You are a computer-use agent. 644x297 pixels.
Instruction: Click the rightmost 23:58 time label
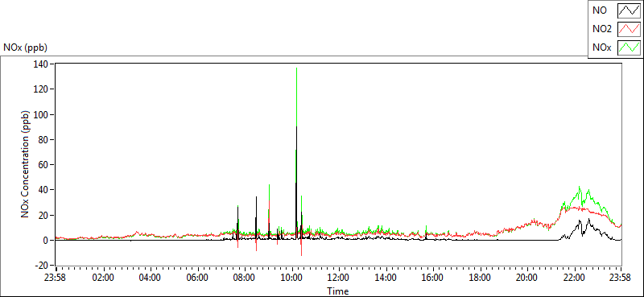click(621, 278)
